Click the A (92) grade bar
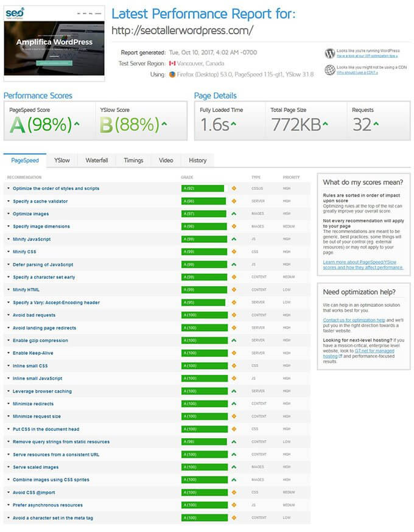This screenshot has height=532, width=414. [x=203, y=188]
